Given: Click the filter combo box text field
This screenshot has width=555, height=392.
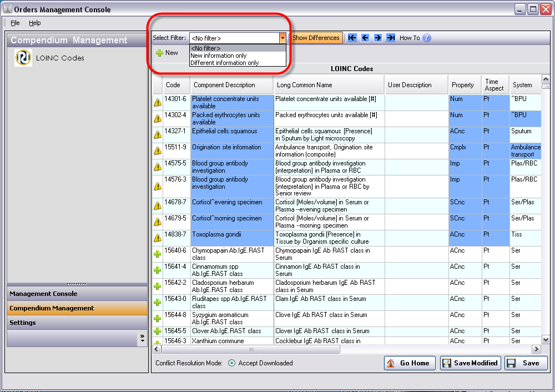Looking at the screenshot, I should (234, 38).
